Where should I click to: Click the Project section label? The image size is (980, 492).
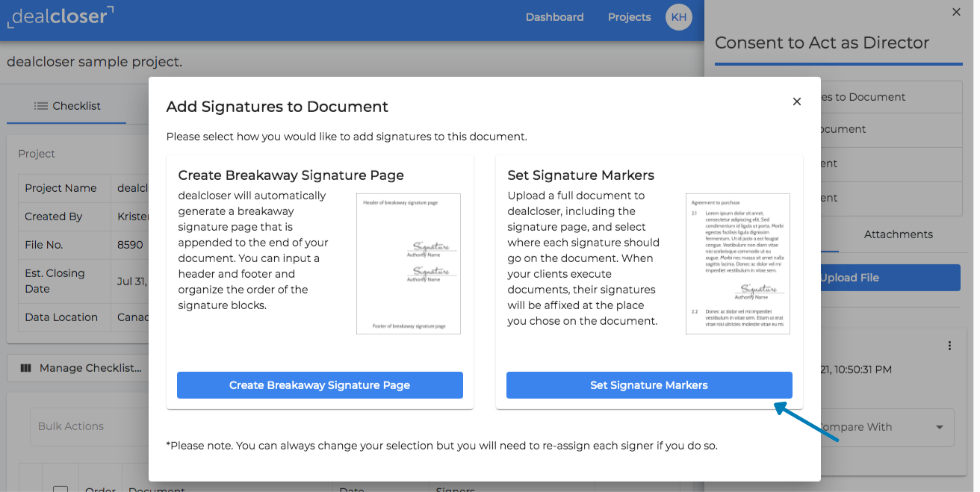(37, 154)
